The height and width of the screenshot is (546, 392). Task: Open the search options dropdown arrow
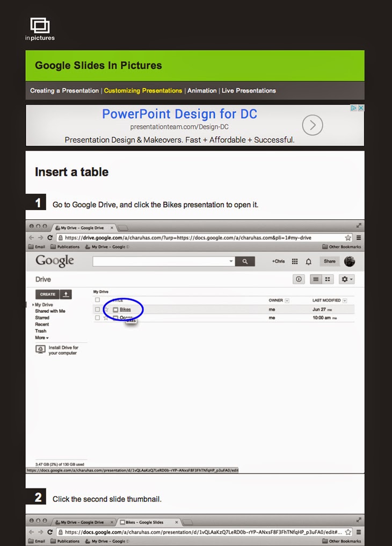pos(231,261)
